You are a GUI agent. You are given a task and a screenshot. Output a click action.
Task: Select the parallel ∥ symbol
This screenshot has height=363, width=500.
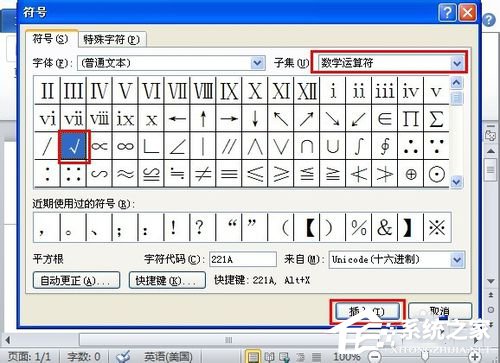229,146
